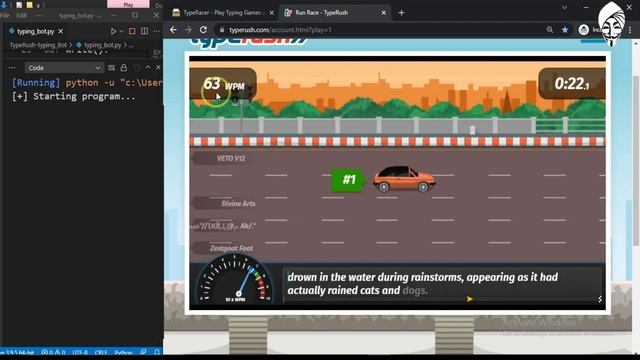The height and width of the screenshot is (360, 640).
Task: Open the Code output channel dropdown
Action: (64, 68)
